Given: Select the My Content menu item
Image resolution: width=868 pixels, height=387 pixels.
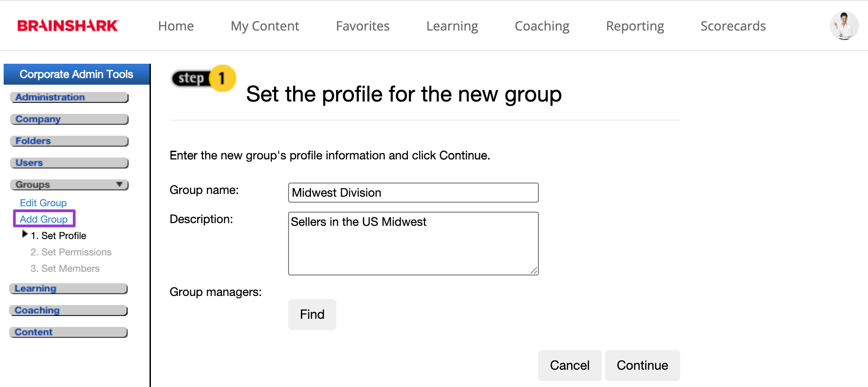Looking at the screenshot, I should tap(265, 26).
